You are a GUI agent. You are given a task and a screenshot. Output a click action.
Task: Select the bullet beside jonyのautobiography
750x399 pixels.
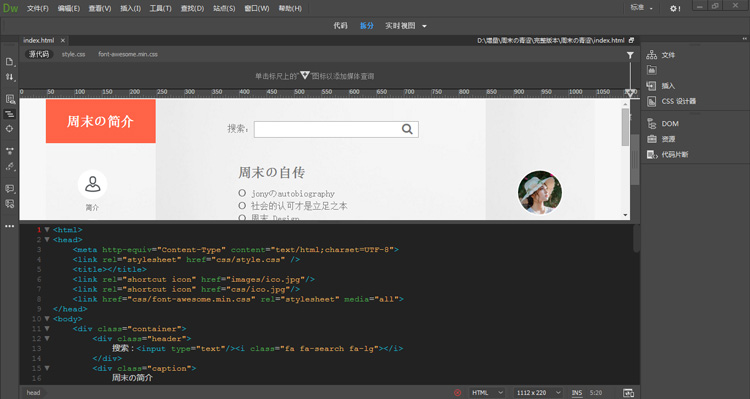tap(242, 193)
